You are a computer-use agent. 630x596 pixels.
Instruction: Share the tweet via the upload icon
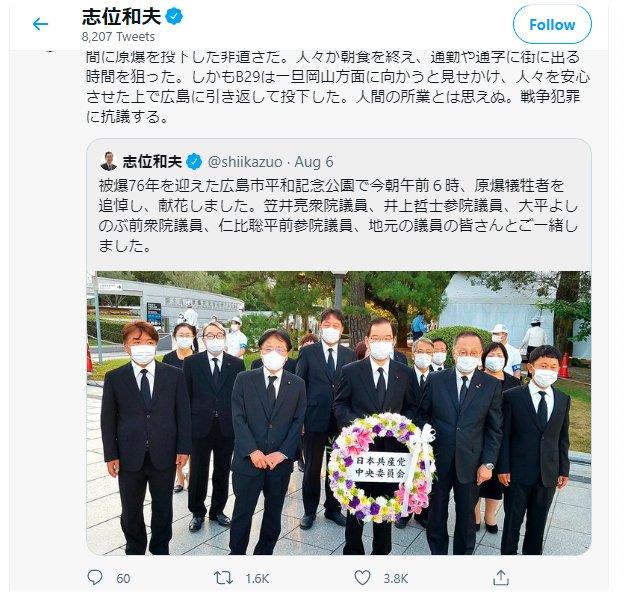(x=501, y=578)
